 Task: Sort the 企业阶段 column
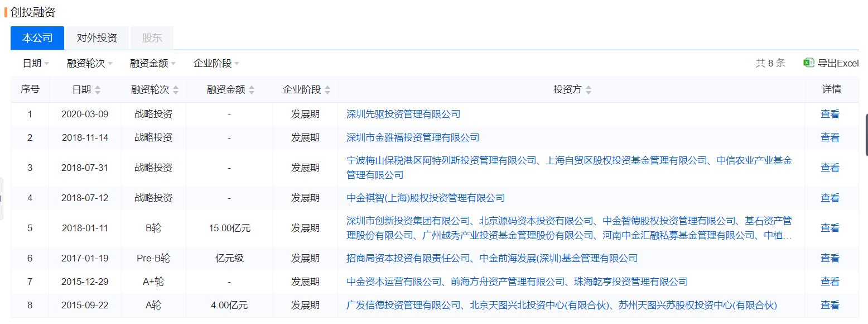(326, 89)
